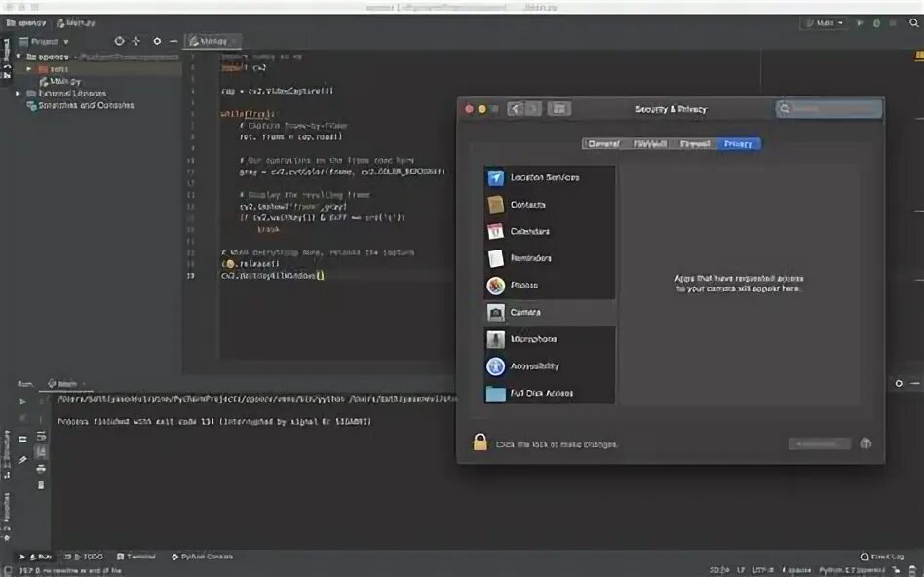This screenshot has width=924, height=577.
Task: Select the Privacy tab
Action: coord(739,144)
